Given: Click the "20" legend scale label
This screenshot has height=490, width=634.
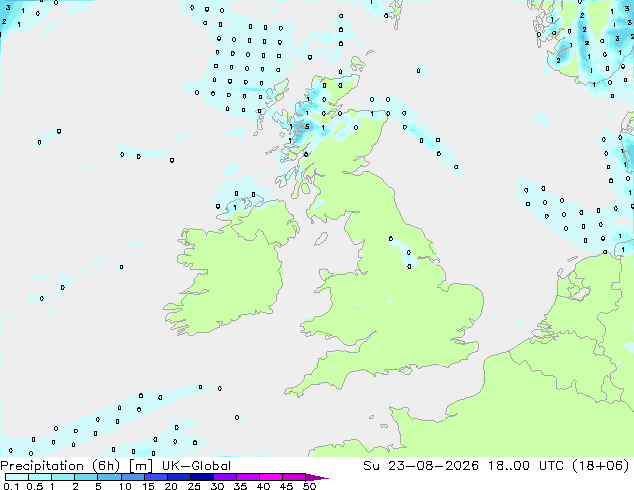Looking at the screenshot, I should tap(171, 486).
